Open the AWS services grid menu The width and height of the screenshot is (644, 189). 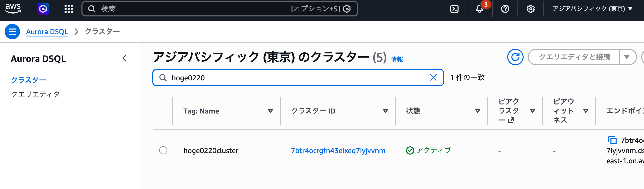tap(69, 9)
